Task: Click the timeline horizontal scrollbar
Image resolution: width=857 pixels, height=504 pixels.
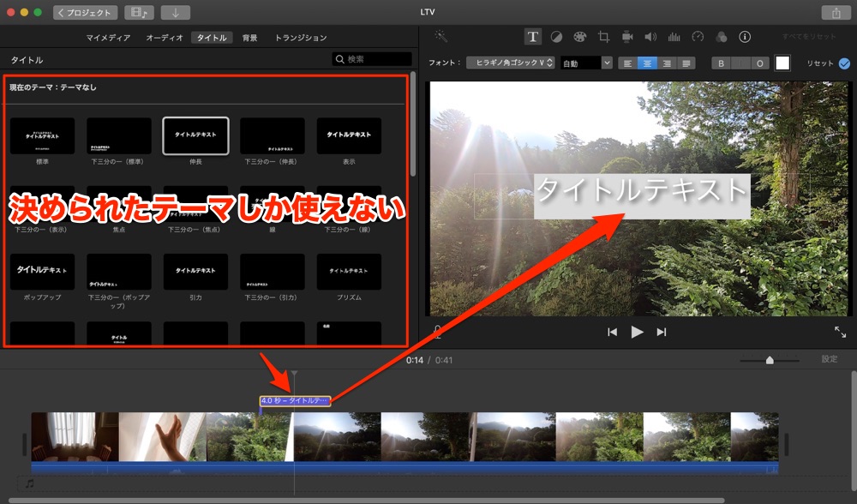Action: click(x=366, y=501)
